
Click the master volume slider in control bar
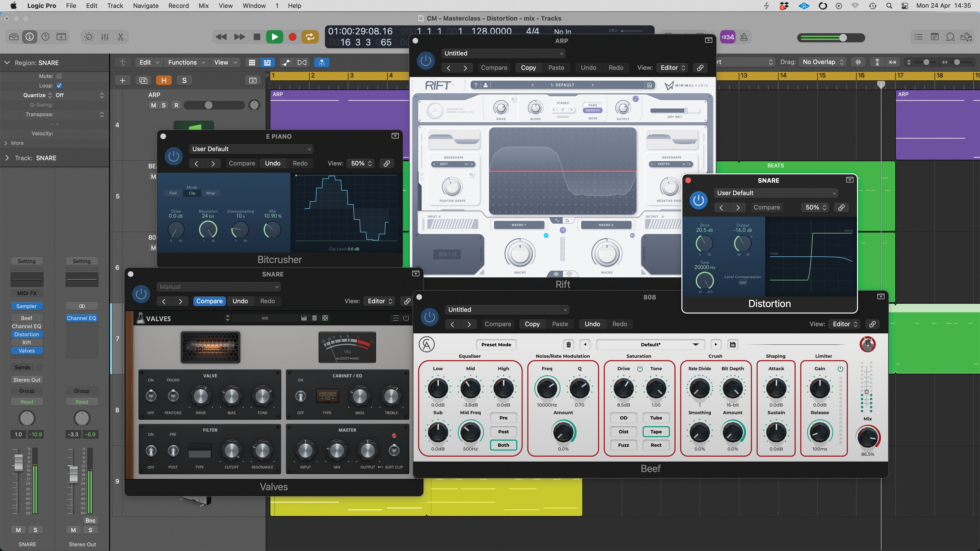[x=831, y=37]
